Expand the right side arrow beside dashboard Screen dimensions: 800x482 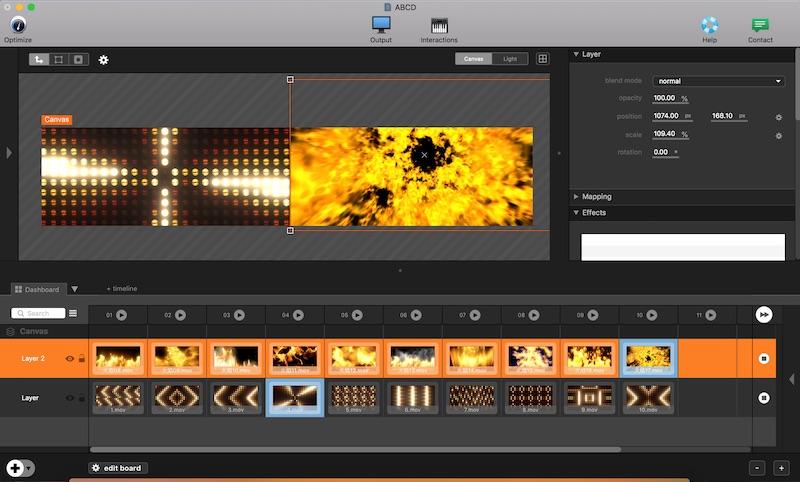coord(792,379)
